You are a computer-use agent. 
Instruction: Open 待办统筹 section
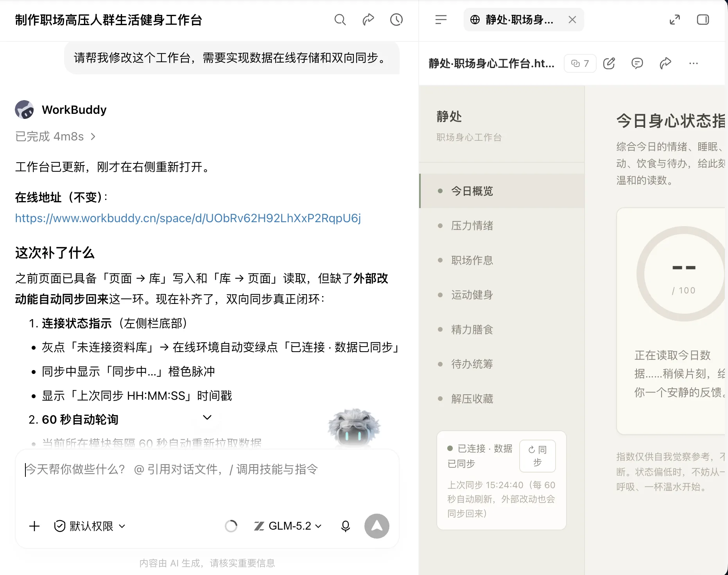point(502,364)
